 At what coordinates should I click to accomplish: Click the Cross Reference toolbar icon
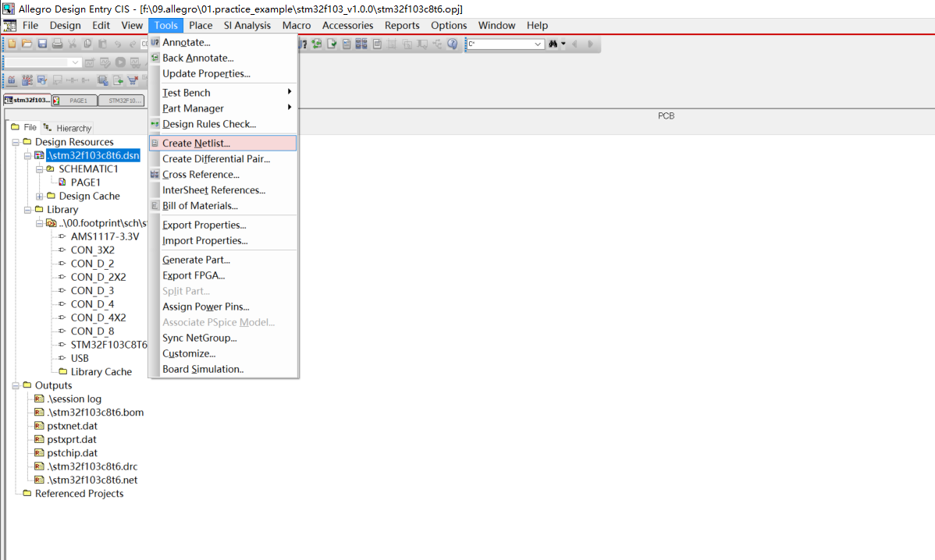pyautogui.click(x=361, y=44)
